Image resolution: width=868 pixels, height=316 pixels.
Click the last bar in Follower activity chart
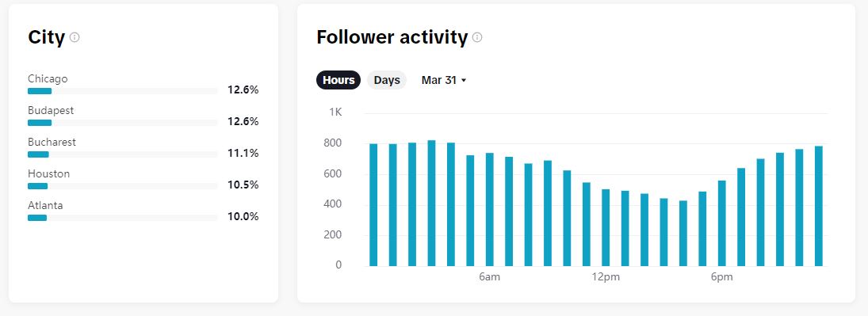[x=819, y=206]
